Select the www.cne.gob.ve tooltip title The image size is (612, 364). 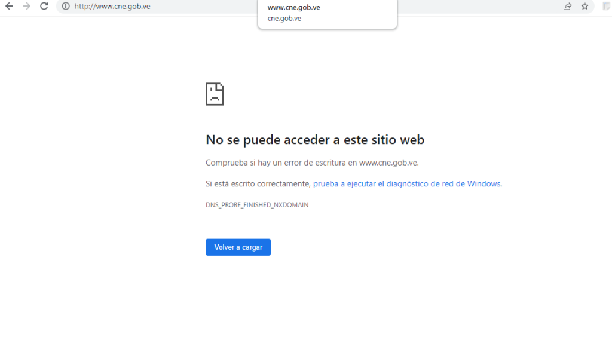[x=294, y=7]
